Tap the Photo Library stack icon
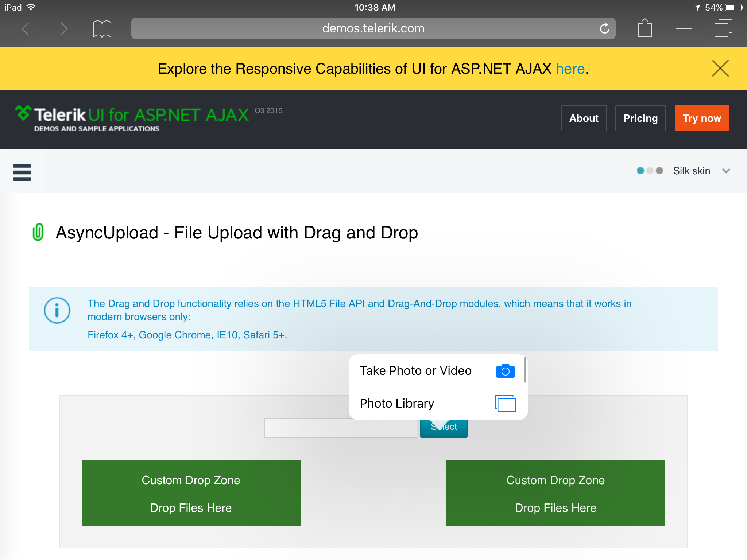This screenshot has width=747, height=560. (505, 404)
